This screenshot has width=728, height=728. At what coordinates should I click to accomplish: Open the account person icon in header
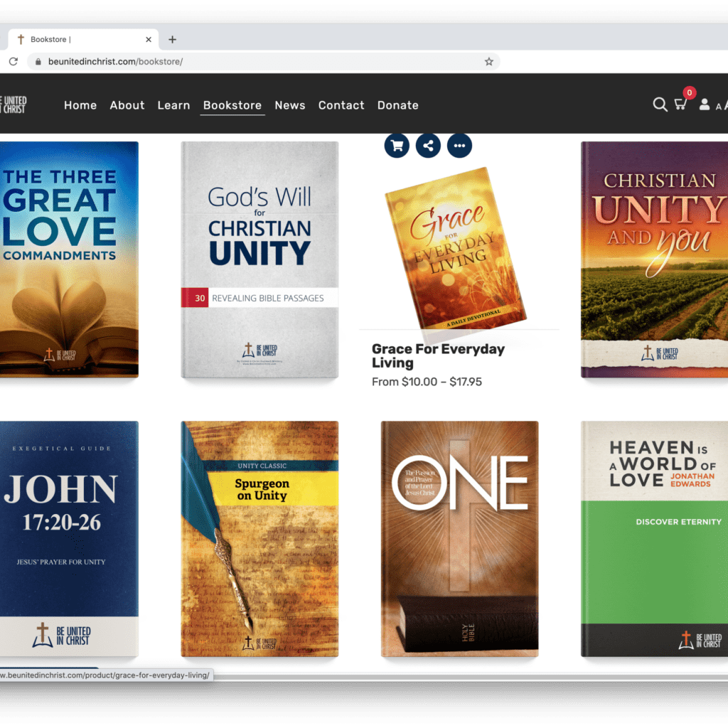705,105
